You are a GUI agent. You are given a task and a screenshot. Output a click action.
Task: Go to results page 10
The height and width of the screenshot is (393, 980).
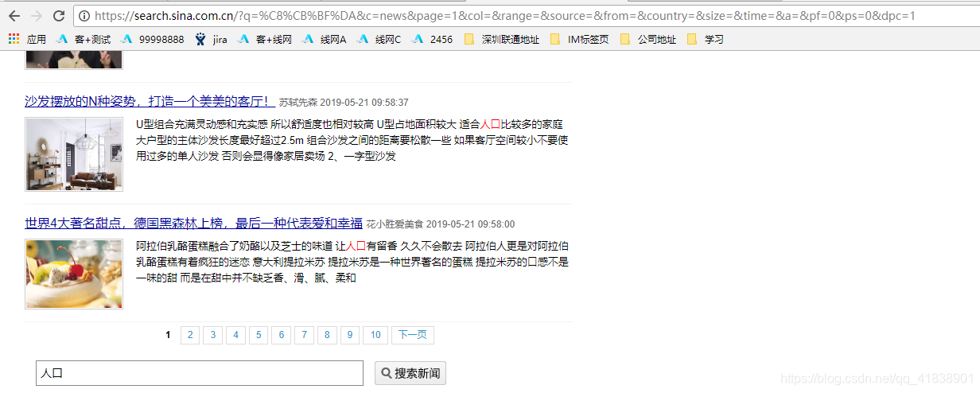tap(375, 335)
